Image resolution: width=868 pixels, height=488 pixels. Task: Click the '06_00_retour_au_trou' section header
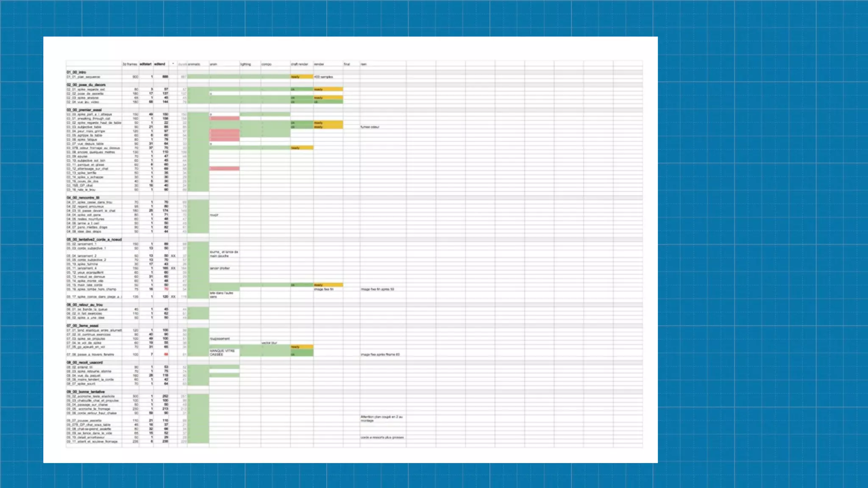pyautogui.click(x=85, y=305)
